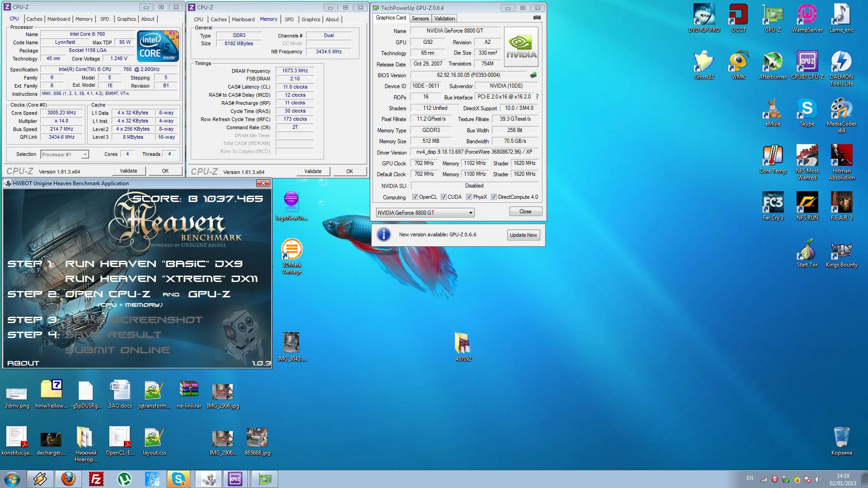Click the volume speaker tray icon
The height and width of the screenshot is (488, 868).
tap(818, 479)
